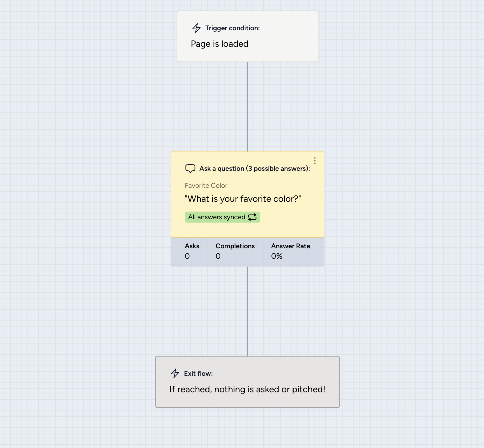This screenshot has height=448, width=484.
Task: Click the Asks statistic label
Action: [192, 246]
